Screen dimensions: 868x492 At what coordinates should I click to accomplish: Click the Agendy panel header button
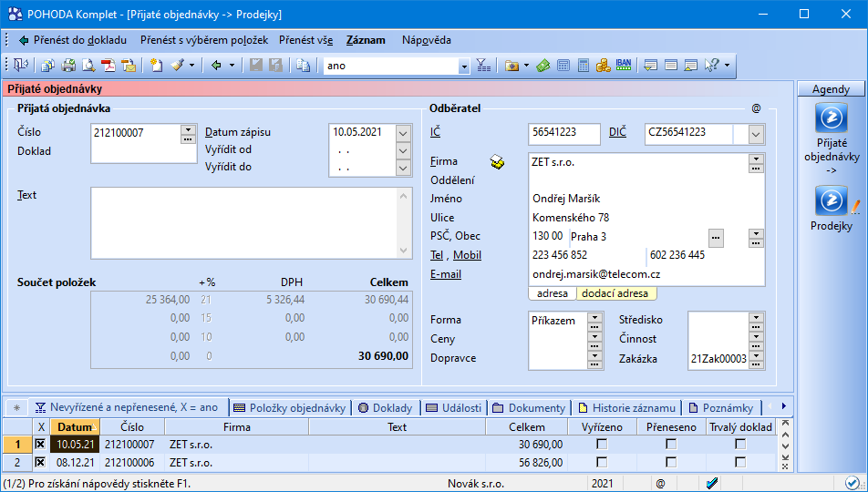(831, 89)
